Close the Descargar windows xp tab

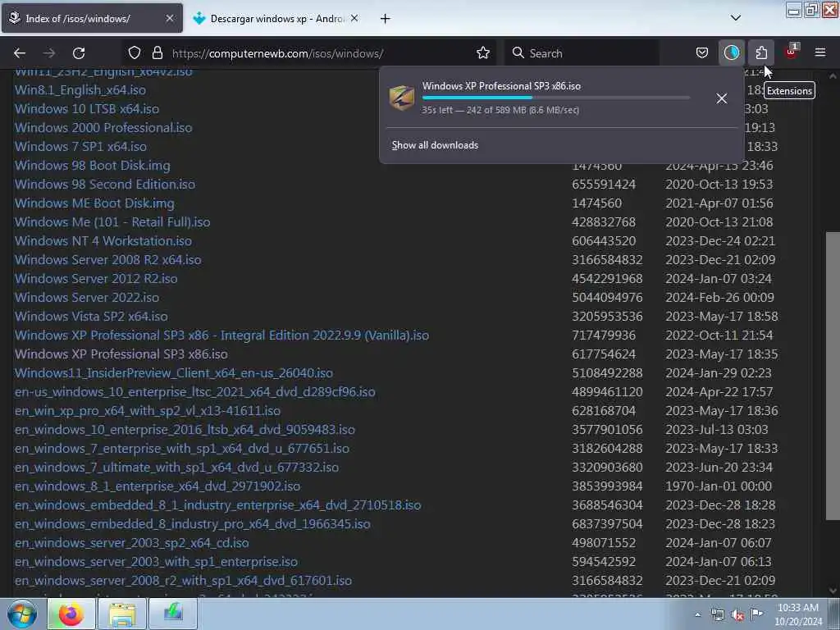click(354, 18)
